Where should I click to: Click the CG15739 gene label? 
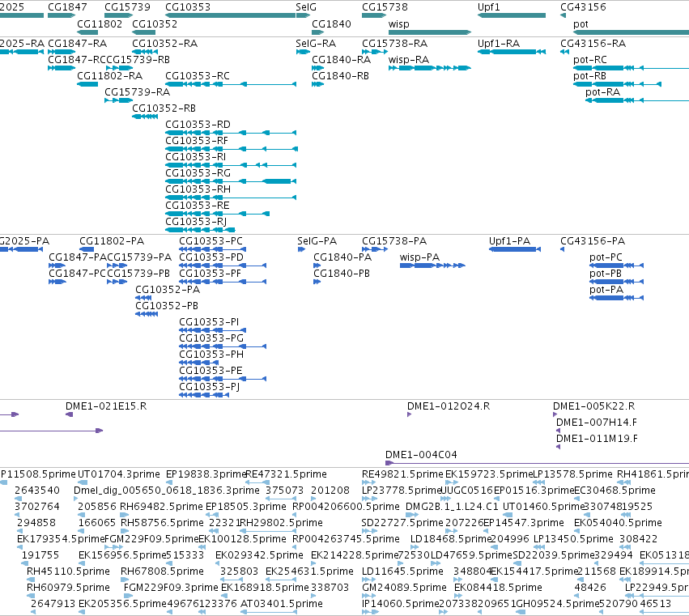click(127, 7)
